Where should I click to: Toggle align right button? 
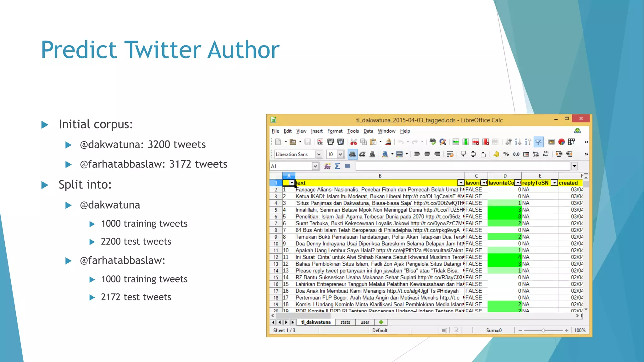pos(437,154)
